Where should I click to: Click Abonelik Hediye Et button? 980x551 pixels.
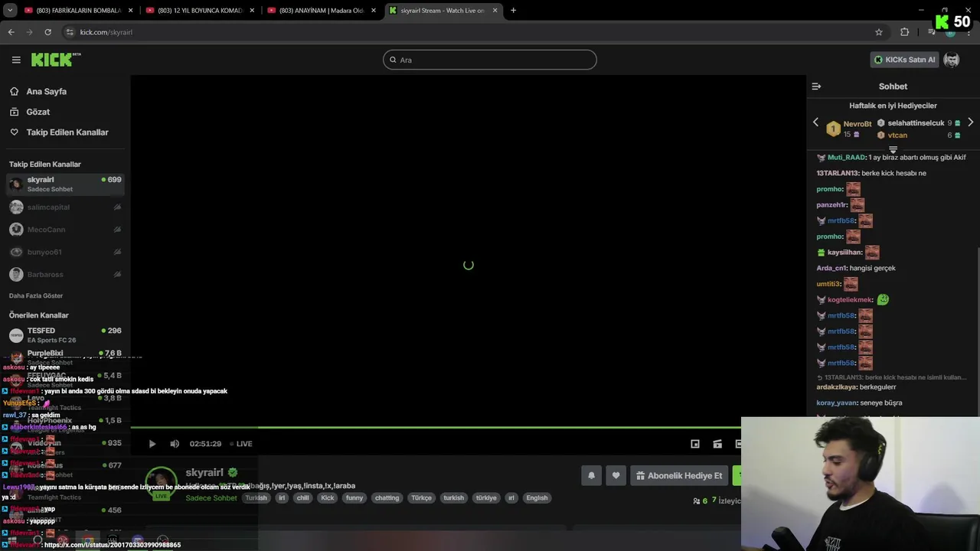click(x=679, y=475)
